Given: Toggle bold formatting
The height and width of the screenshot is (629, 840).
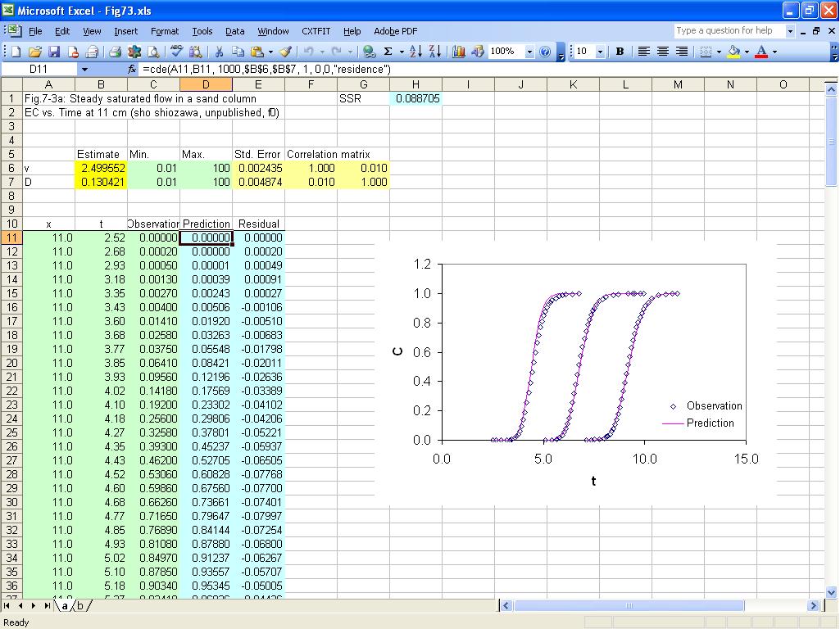Looking at the screenshot, I should pos(620,52).
